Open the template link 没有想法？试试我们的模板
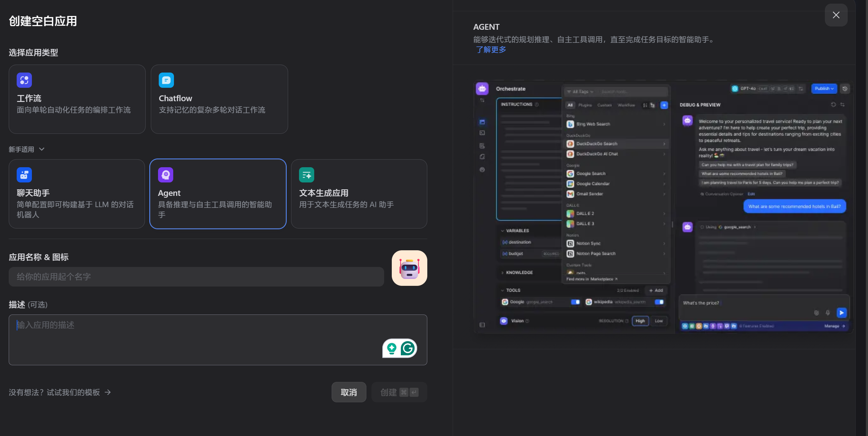 point(60,392)
